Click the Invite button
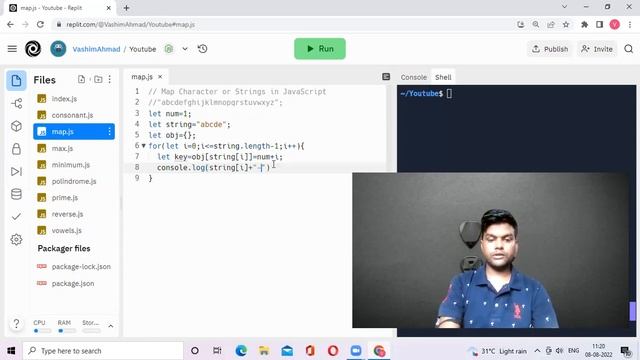Screen dimensions: 640x360 pos(597,49)
